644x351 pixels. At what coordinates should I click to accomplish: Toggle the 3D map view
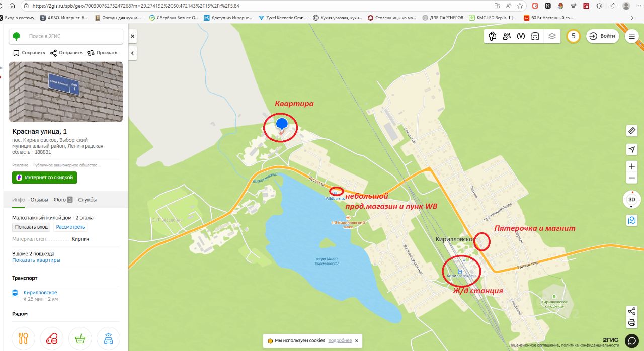(632, 199)
